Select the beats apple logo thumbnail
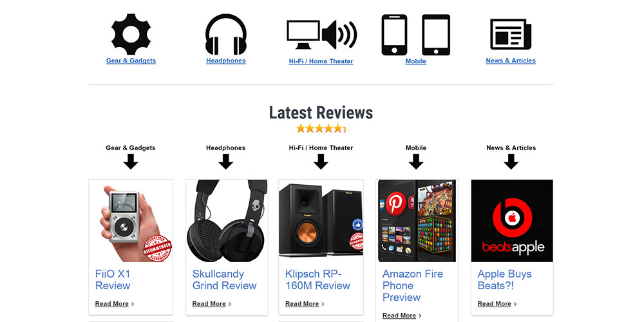 coord(512,220)
